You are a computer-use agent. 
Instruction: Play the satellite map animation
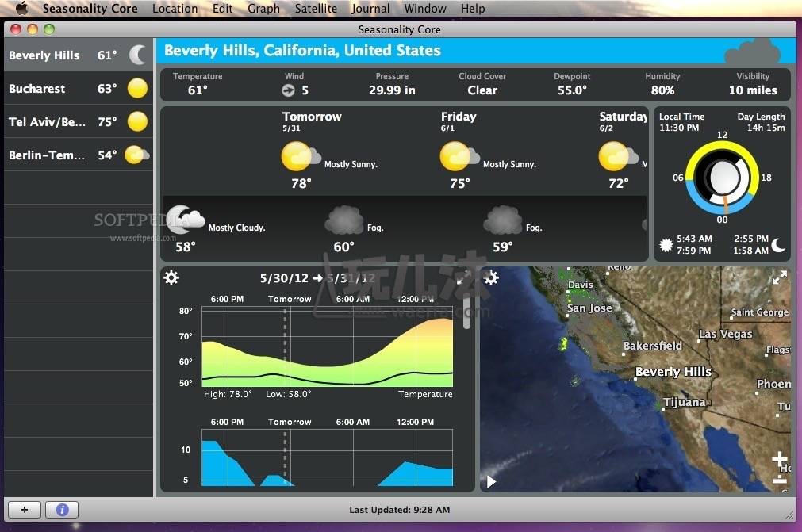[491, 481]
